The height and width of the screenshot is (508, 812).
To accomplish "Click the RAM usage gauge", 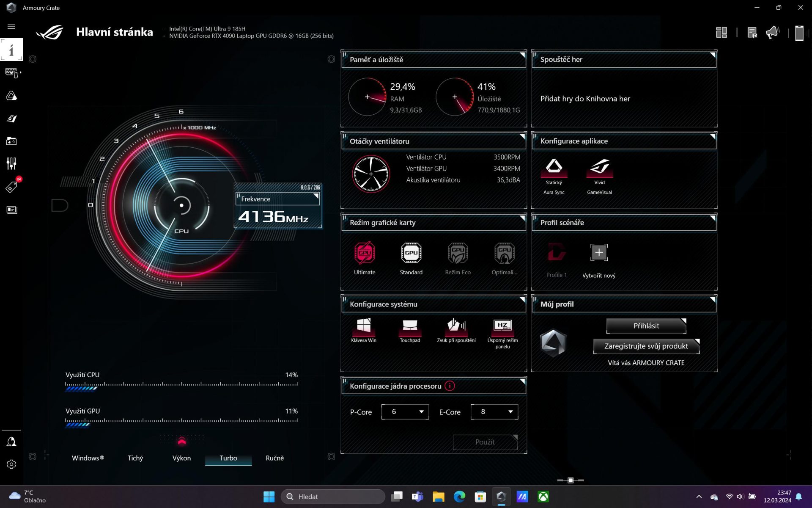I will click(x=367, y=97).
